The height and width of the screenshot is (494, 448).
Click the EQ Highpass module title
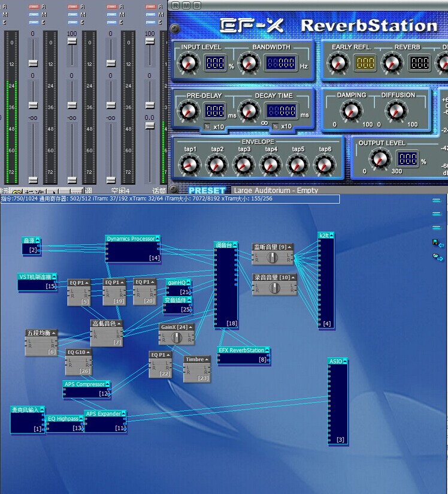coord(63,418)
